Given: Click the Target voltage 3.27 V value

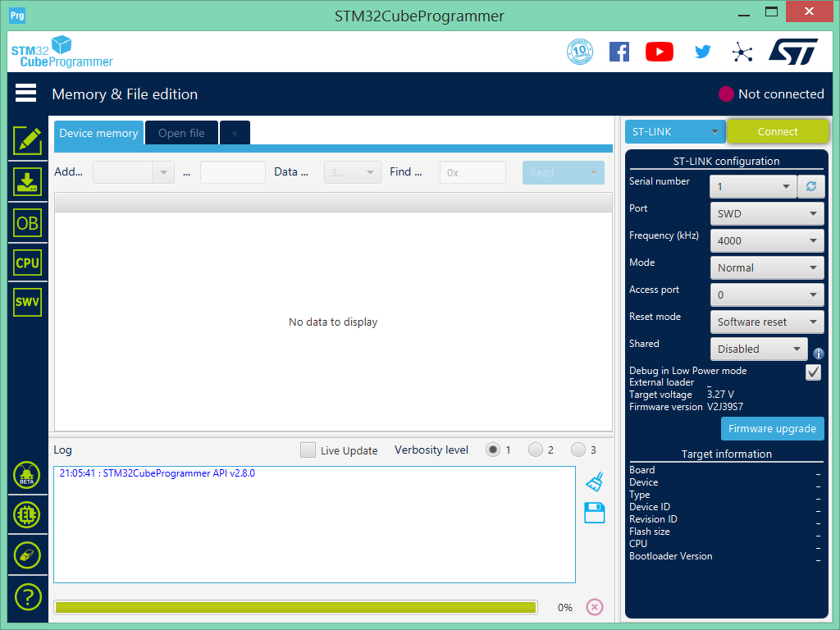Looking at the screenshot, I should [x=720, y=395].
